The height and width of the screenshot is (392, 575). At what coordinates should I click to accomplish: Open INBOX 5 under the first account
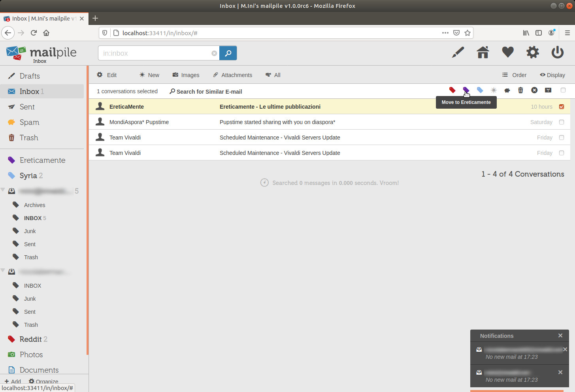point(35,218)
